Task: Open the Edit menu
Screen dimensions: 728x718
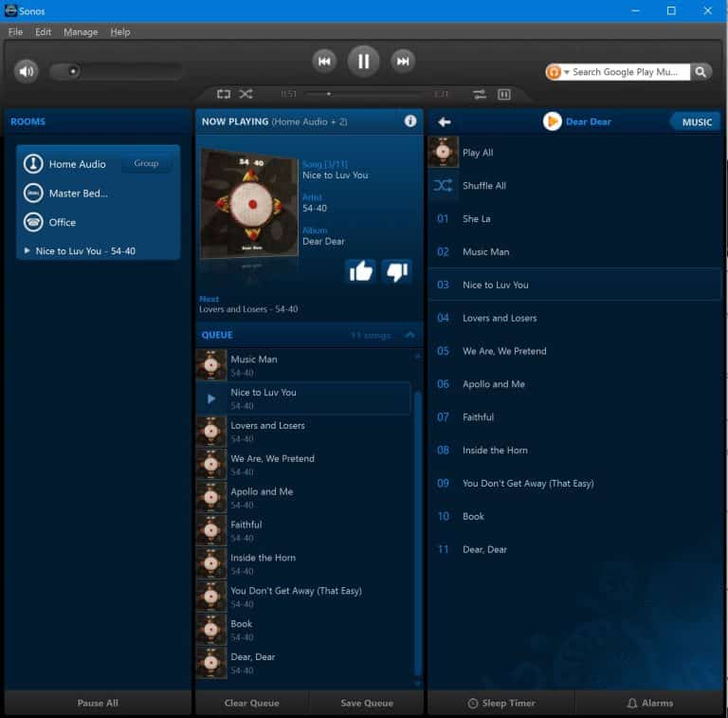Action: (x=44, y=31)
